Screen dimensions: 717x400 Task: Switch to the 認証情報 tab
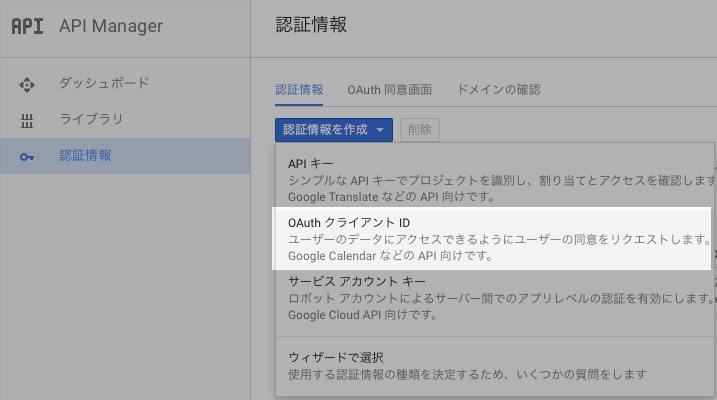point(299,90)
